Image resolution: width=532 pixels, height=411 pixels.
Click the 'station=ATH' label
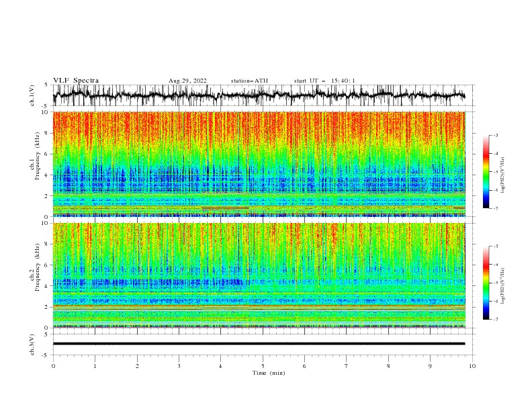(249, 81)
